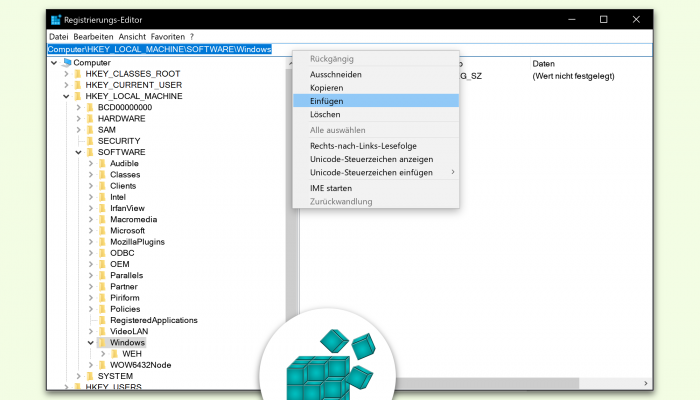Screen dimensions: 700x400
Task: Expand the Partner key chevron
Action: (91, 287)
